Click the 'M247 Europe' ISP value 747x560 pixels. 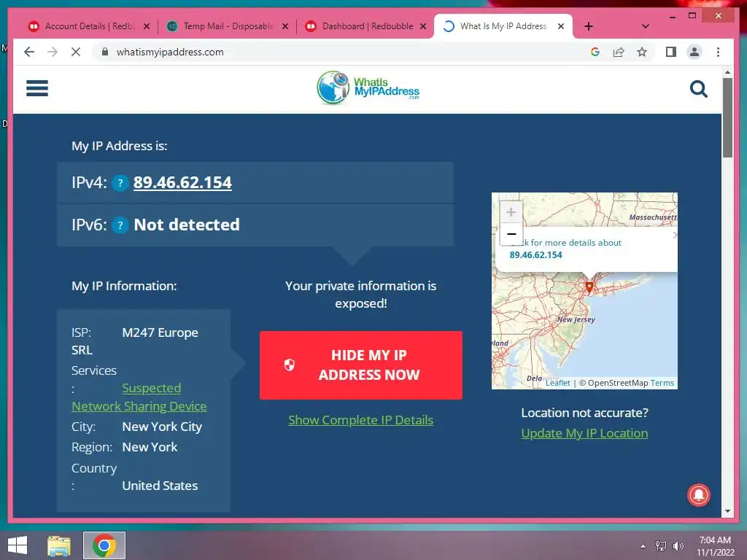pos(160,332)
